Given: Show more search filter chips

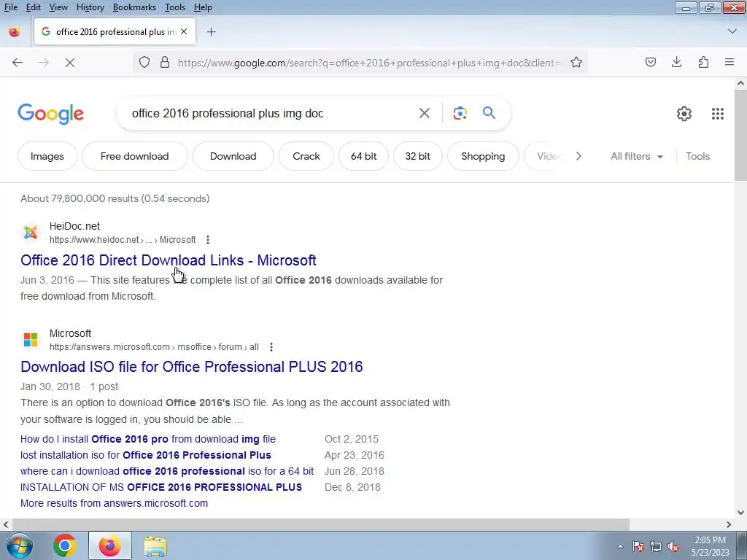Looking at the screenshot, I should [x=578, y=156].
